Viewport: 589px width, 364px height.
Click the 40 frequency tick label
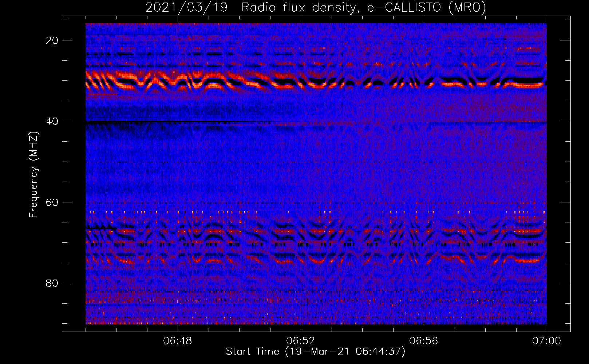point(52,121)
